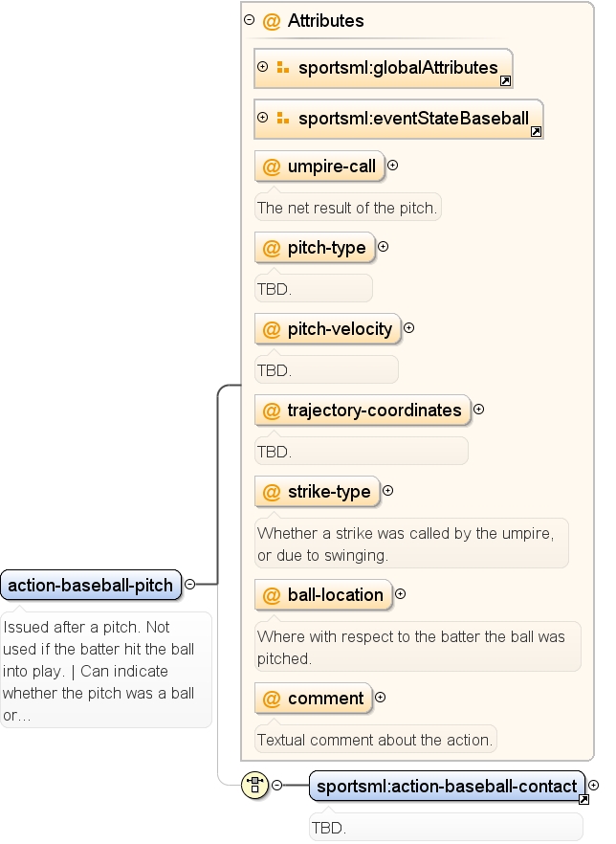Screen dimensions: 616x844
Task: Select the trajectory-coordinates attribute
Action: pos(363,411)
